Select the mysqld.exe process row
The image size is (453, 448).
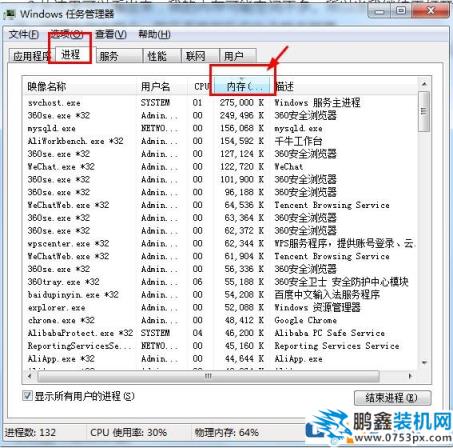220,128
